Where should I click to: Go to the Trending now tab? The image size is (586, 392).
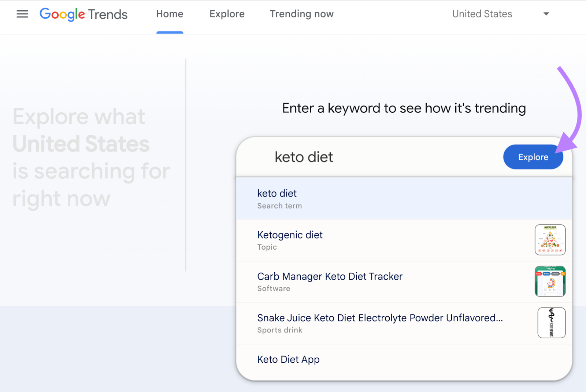[x=302, y=14]
